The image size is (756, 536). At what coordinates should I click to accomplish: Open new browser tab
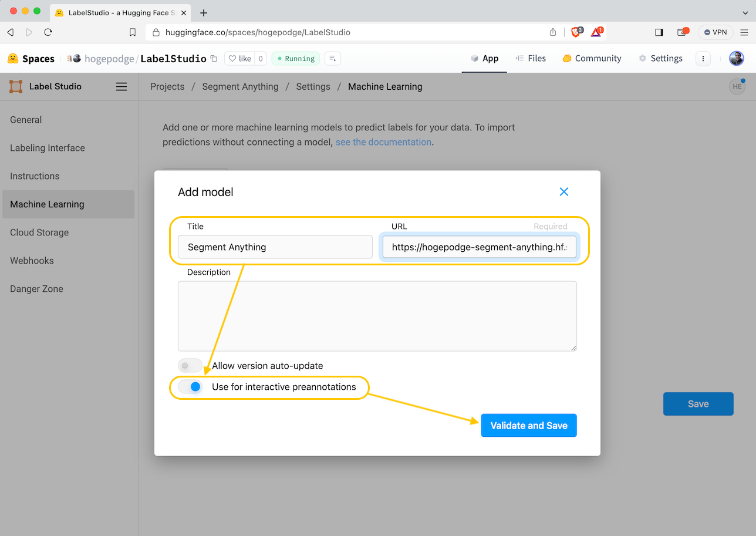[204, 13]
